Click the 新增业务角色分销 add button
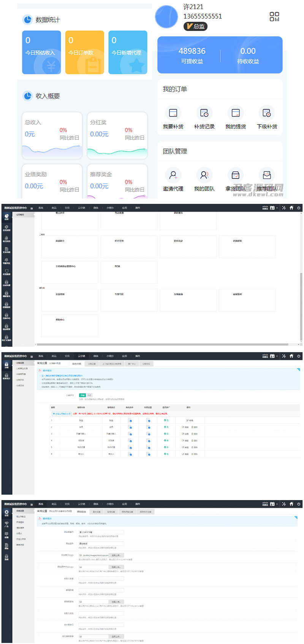304x644 pixels. 62,414
